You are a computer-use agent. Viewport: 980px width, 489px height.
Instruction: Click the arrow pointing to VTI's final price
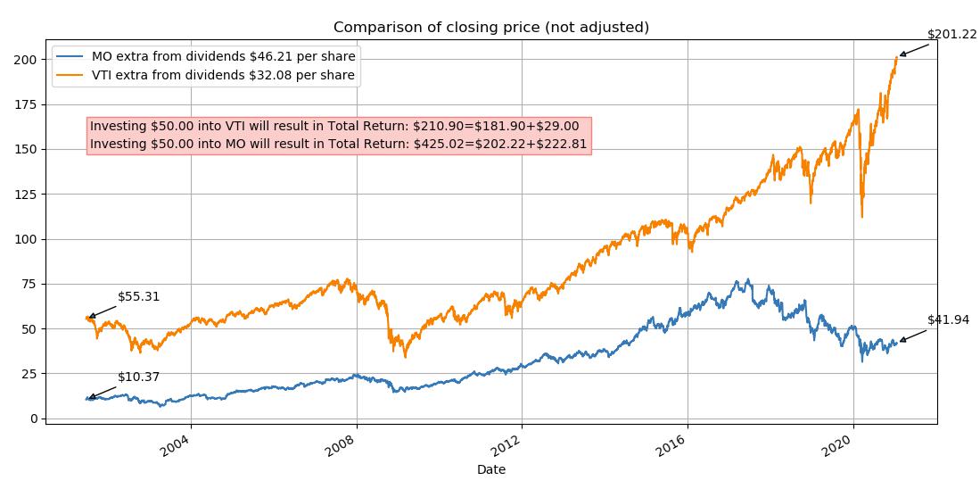pos(914,51)
